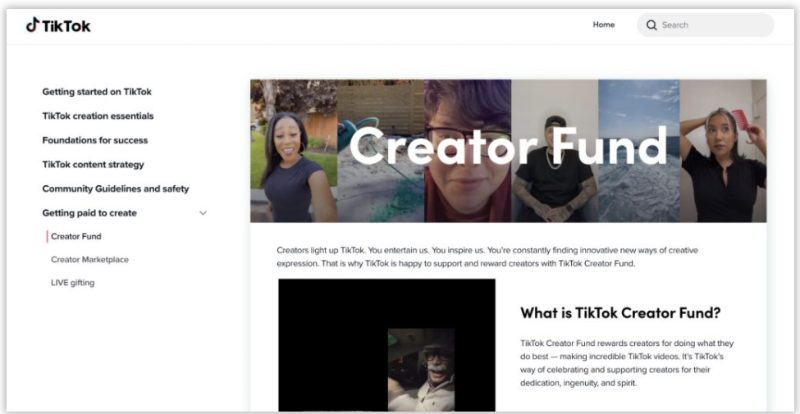Select Foundations for success

point(95,140)
